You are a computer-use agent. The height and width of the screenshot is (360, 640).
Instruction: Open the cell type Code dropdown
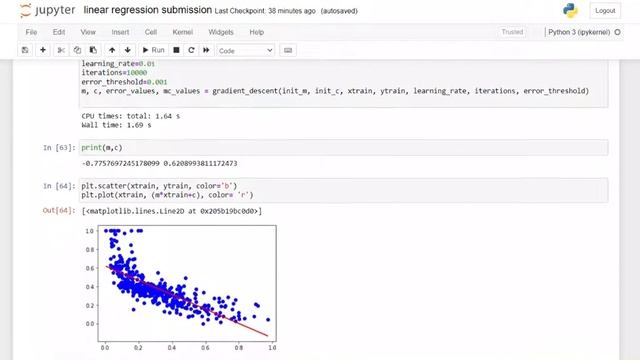click(x=245, y=51)
